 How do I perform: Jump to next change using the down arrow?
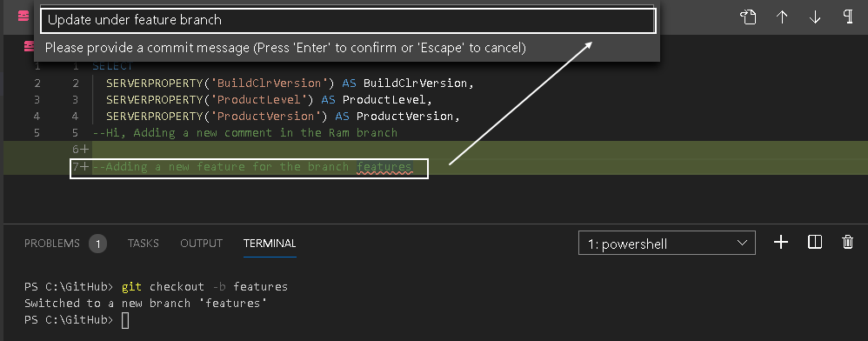click(815, 17)
